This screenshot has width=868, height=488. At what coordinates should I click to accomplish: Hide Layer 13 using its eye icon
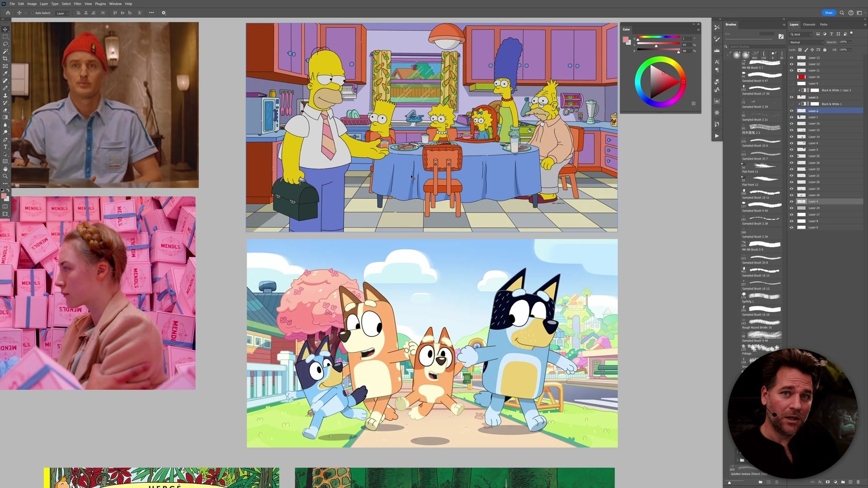[x=791, y=58]
